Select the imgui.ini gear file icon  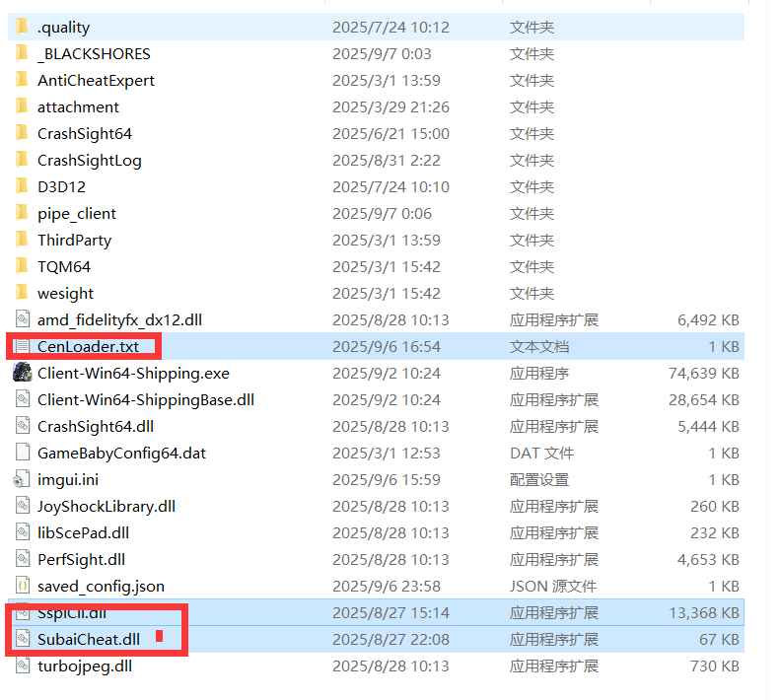[22, 479]
